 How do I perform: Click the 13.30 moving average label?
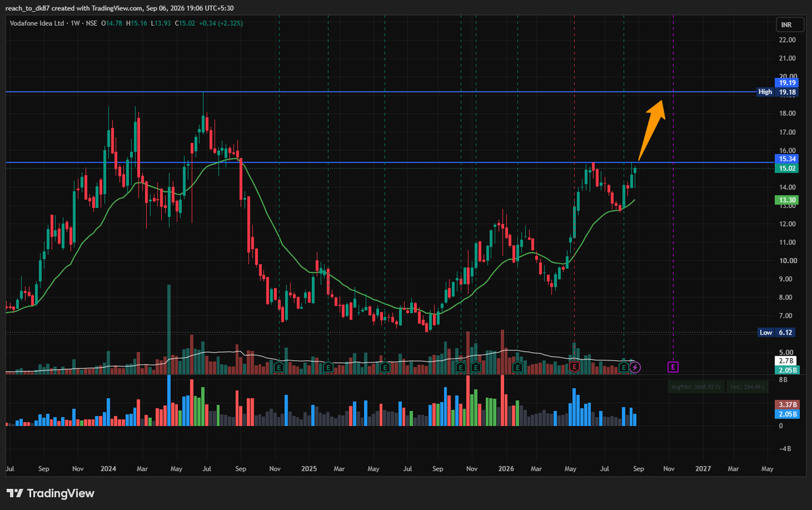[786, 200]
